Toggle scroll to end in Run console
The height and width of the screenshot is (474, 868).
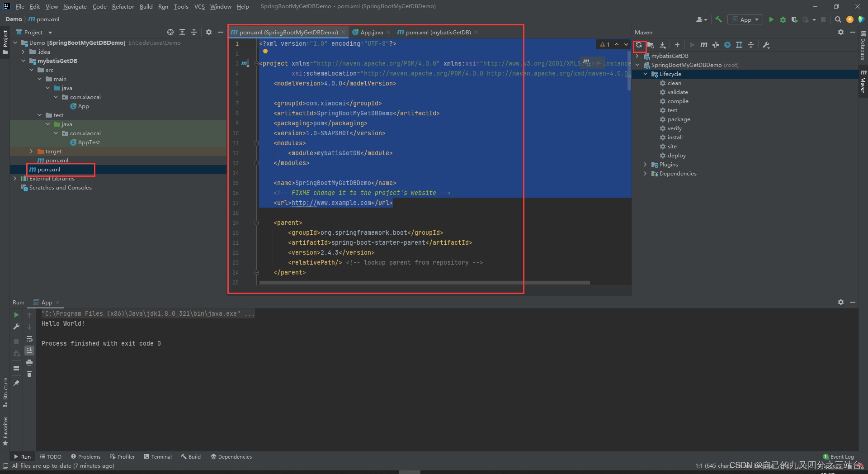(29, 351)
